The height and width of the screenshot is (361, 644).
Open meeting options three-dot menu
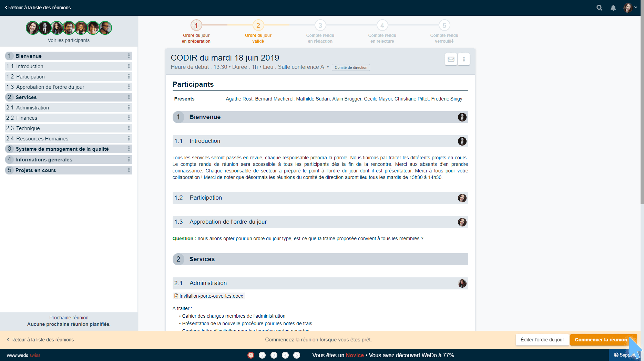coord(464,59)
